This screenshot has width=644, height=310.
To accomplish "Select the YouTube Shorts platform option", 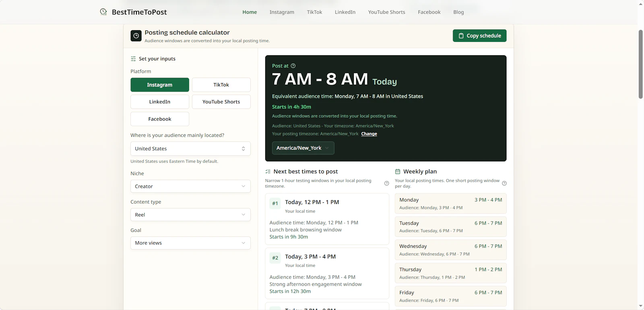I will [x=221, y=102].
